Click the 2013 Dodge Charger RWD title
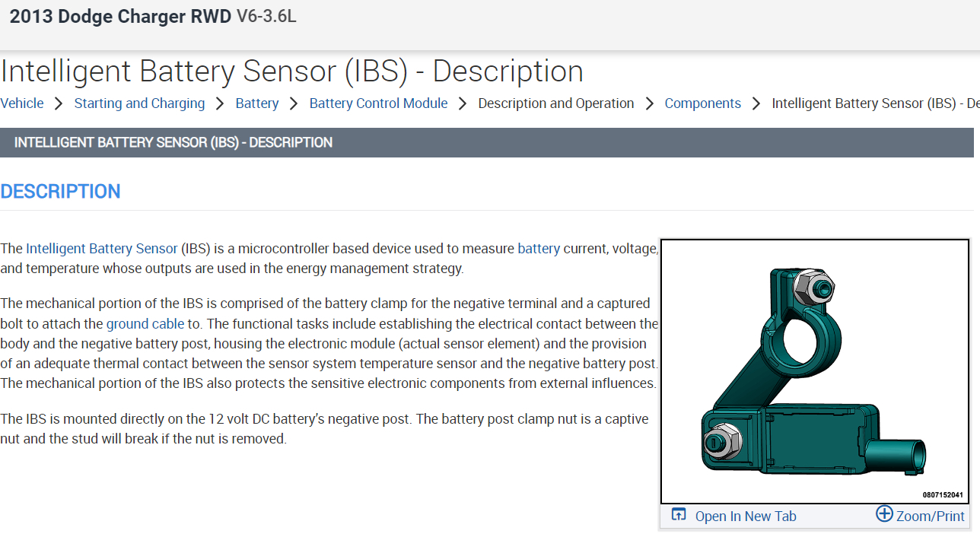The image size is (980, 534). 120,17
